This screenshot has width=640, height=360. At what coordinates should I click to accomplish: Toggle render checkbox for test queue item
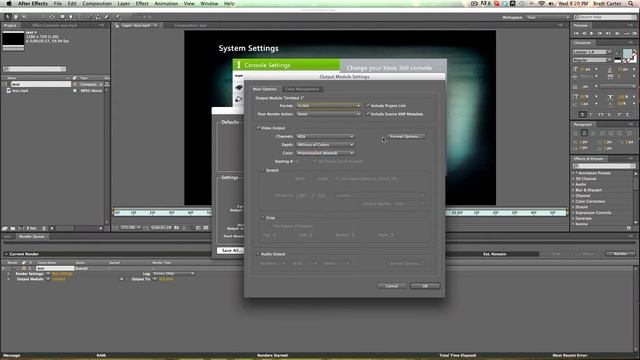point(13,268)
